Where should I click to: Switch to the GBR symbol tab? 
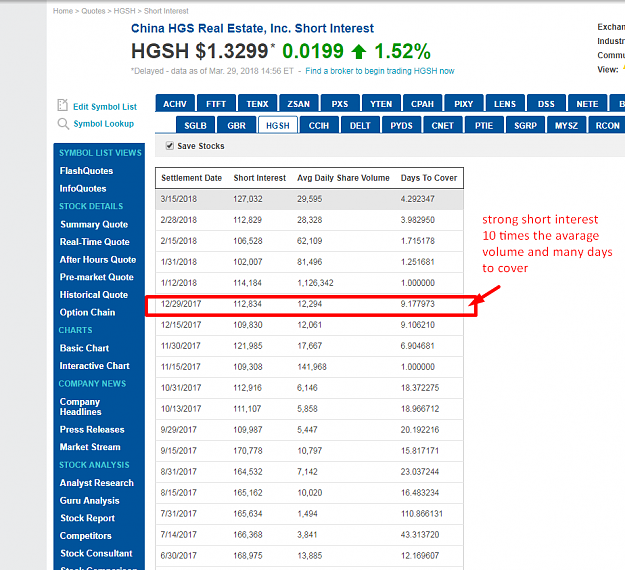point(236,125)
